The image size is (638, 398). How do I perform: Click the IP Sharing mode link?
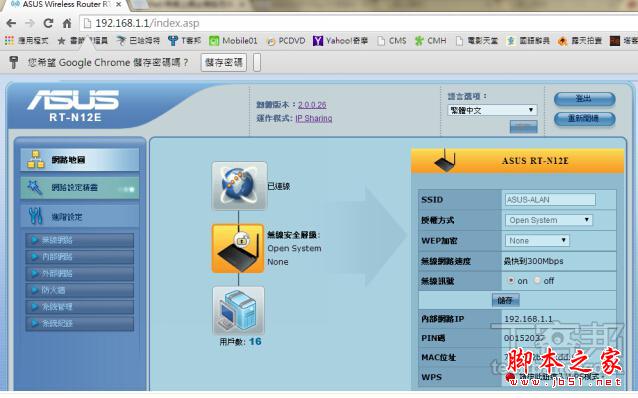coord(314,118)
